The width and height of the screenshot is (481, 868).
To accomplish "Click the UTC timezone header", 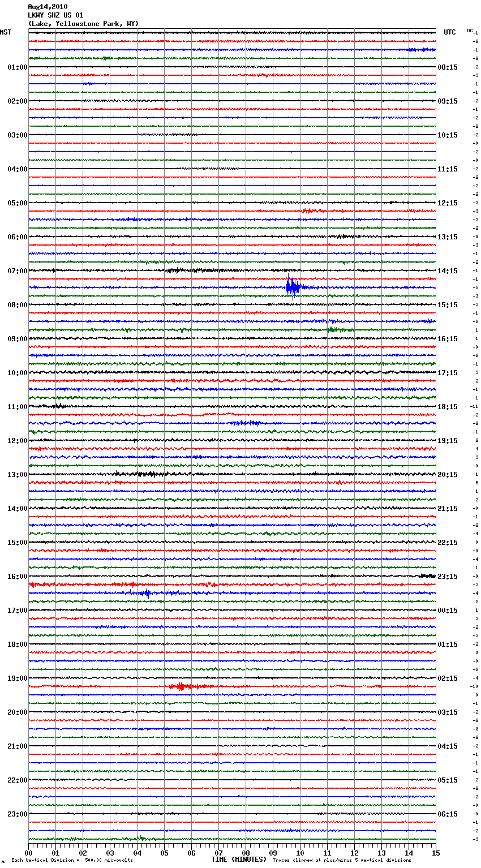I will (450, 32).
